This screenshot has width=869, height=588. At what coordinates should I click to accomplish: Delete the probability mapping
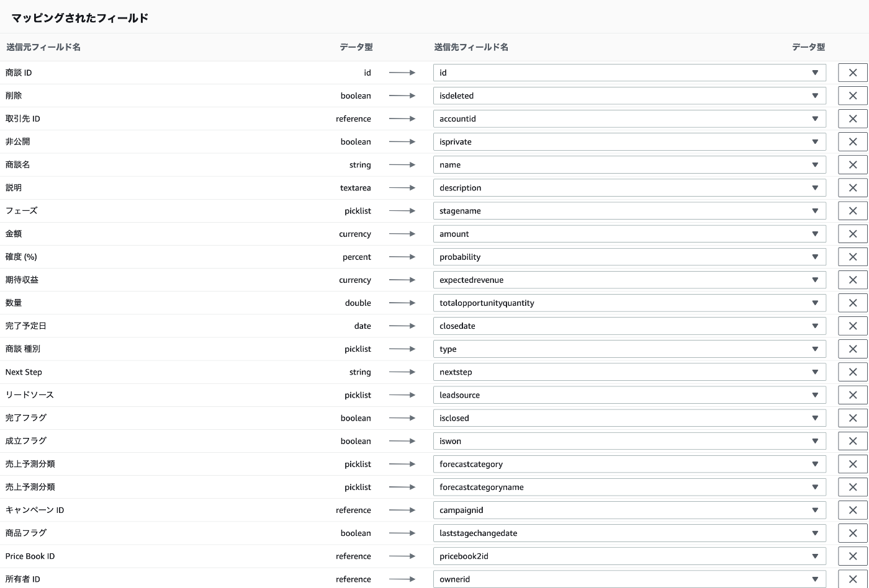click(852, 257)
